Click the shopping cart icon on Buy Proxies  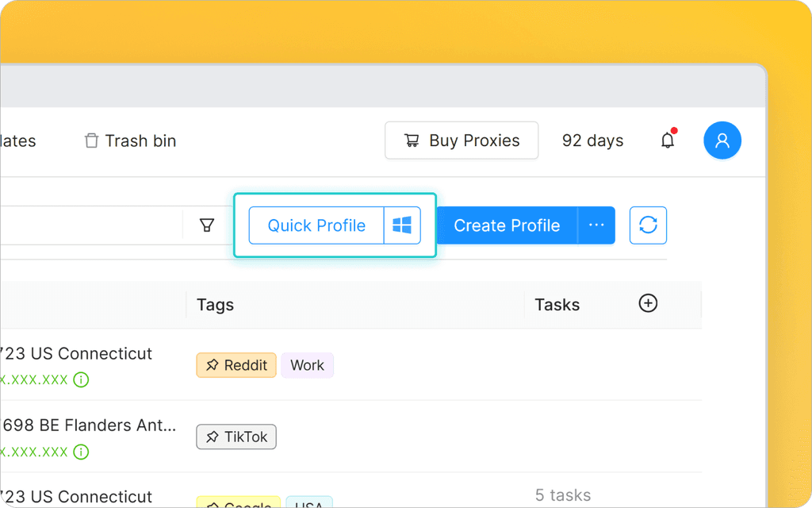point(411,140)
